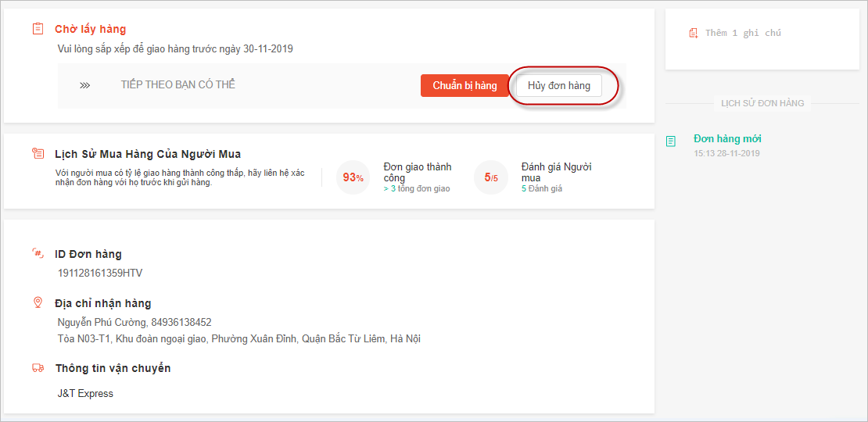Click the clipboard icon beside Chờ lấy hàng
The height and width of the screenshot is (422, 868).
coord(38,29)
